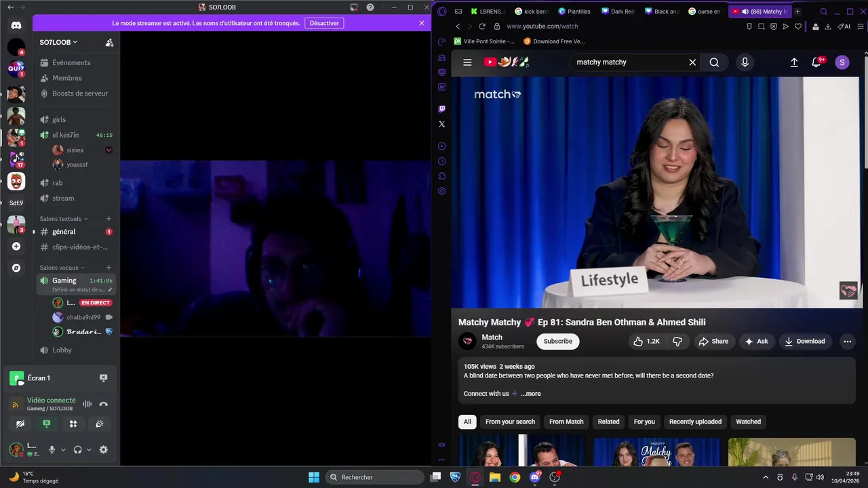Viewport: 868px width, 488px height.
Task: Open Discord direct messages home icon
Action: click(x=16, y=25)
